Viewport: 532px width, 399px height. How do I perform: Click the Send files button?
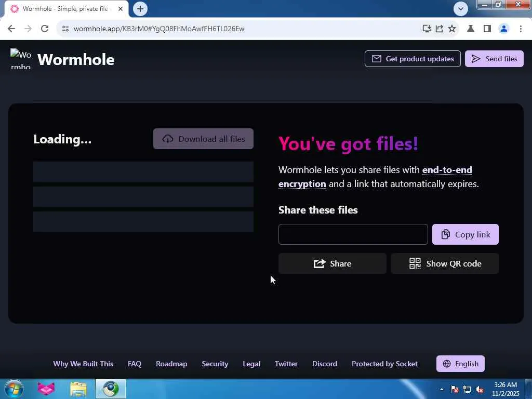click(x=494, y=59)
